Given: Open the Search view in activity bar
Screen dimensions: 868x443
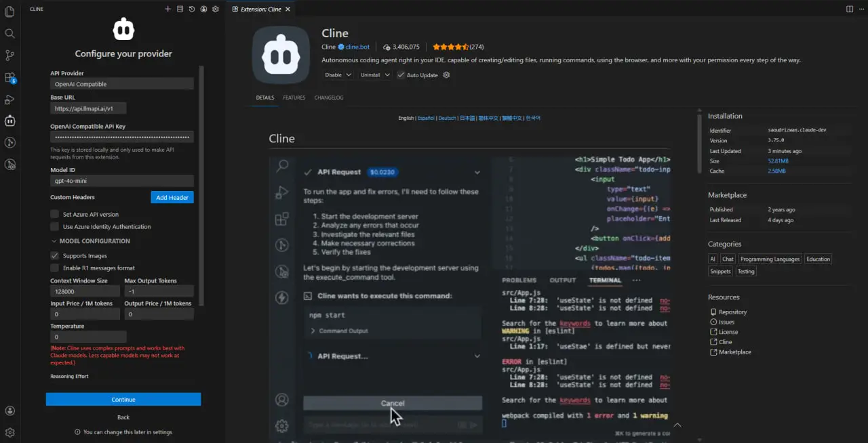Looking at the screenshot, I should point(9,33).
